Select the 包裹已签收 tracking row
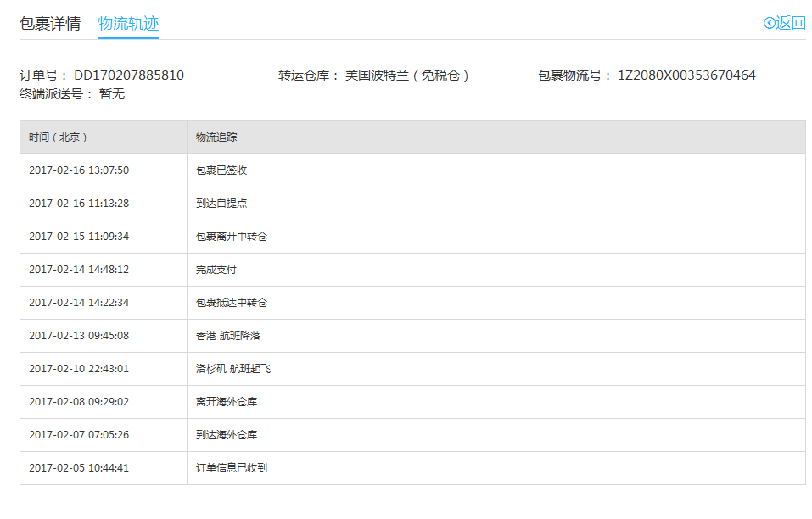Screen dimensions: 812x519 coord(221,170)
